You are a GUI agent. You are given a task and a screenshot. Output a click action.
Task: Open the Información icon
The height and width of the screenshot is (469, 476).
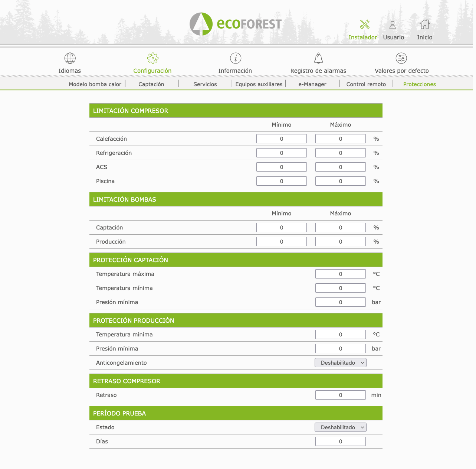pyautogui.click(x=235, y=58)
